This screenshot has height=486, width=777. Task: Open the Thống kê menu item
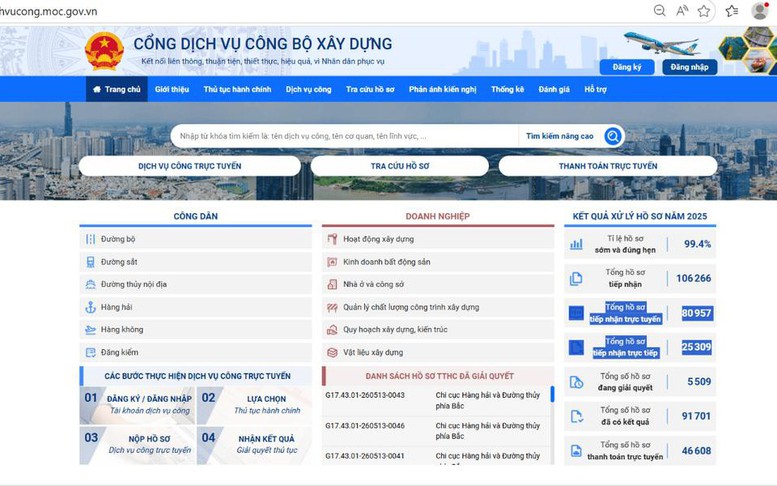[x=507, y=89]
